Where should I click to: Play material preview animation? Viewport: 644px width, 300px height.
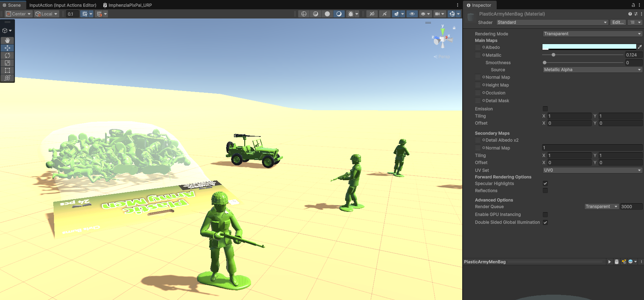pyautogui.click(x=610, y=262)
